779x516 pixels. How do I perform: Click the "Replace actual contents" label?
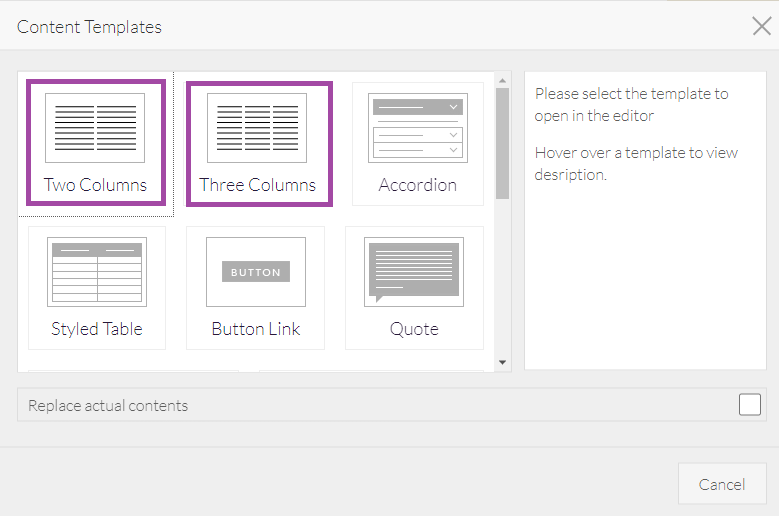[108, 405]
